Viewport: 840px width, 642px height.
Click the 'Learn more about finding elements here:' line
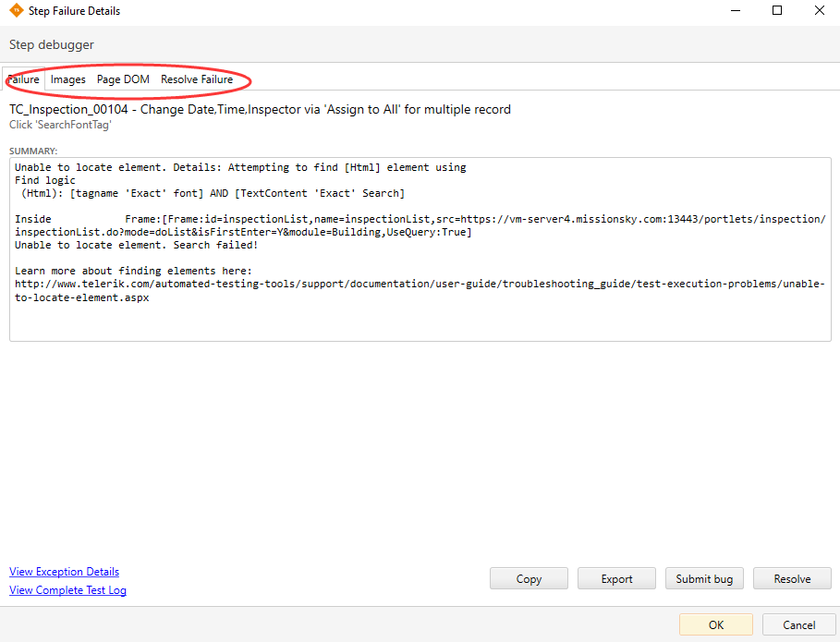[133, 271]
